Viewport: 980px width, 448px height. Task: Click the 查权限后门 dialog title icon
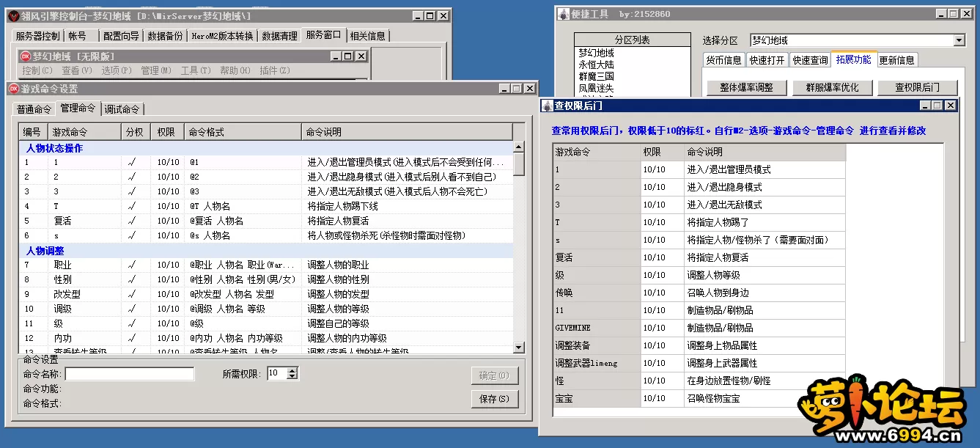[548, 106]
